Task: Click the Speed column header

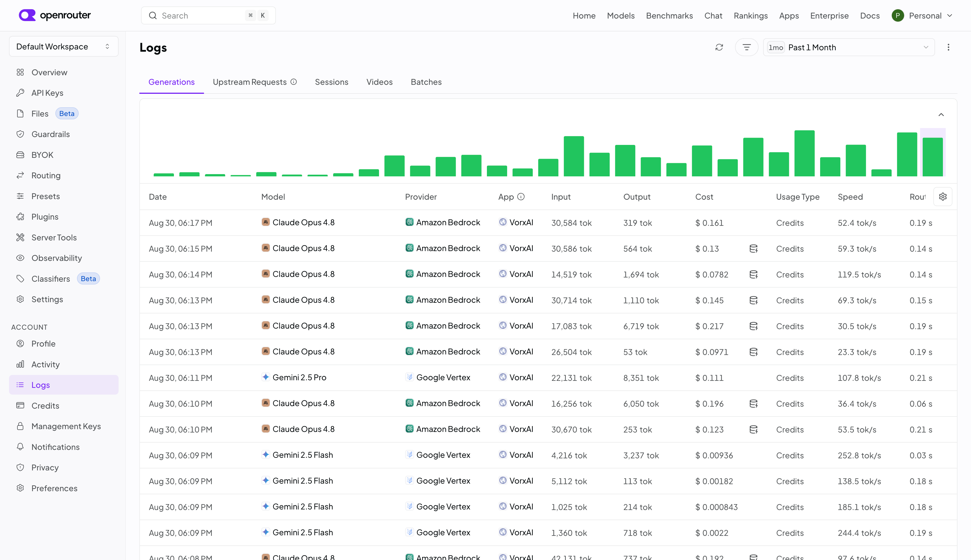Action: (850, 197)
